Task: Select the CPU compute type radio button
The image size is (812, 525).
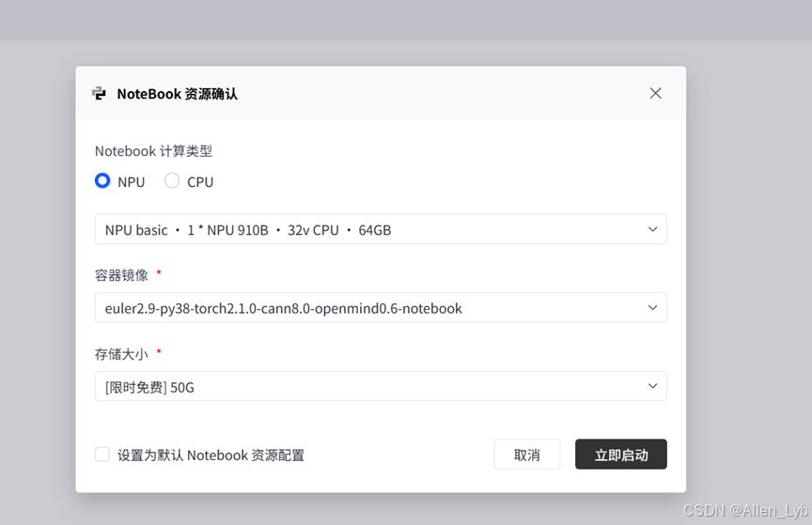Action: (x=172, y=180)
